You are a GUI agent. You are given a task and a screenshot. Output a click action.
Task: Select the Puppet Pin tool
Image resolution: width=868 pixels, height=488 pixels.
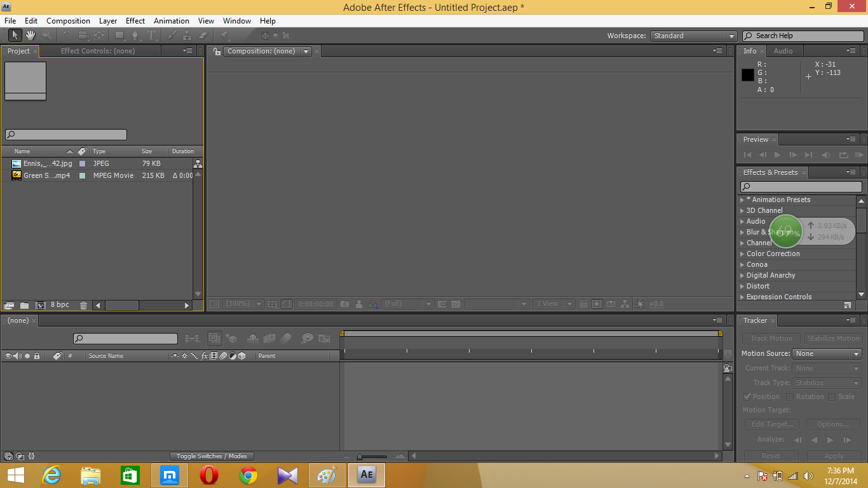tap(224, 35)
